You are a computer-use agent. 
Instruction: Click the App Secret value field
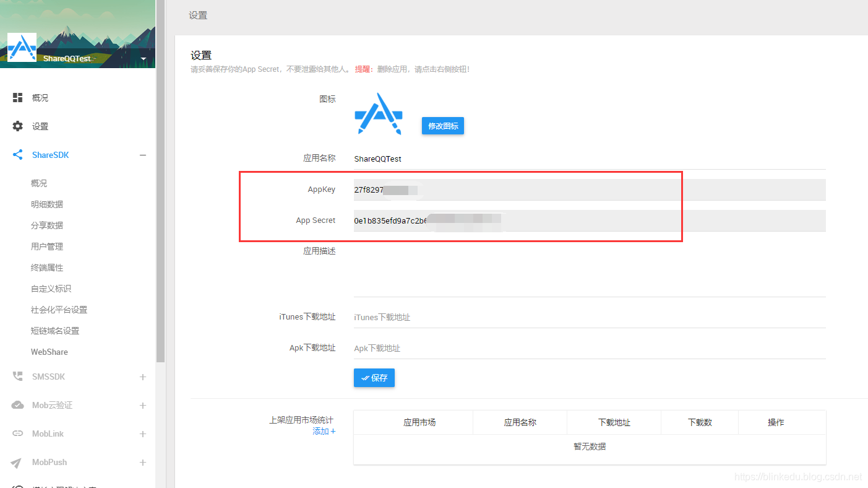[590, 220]
